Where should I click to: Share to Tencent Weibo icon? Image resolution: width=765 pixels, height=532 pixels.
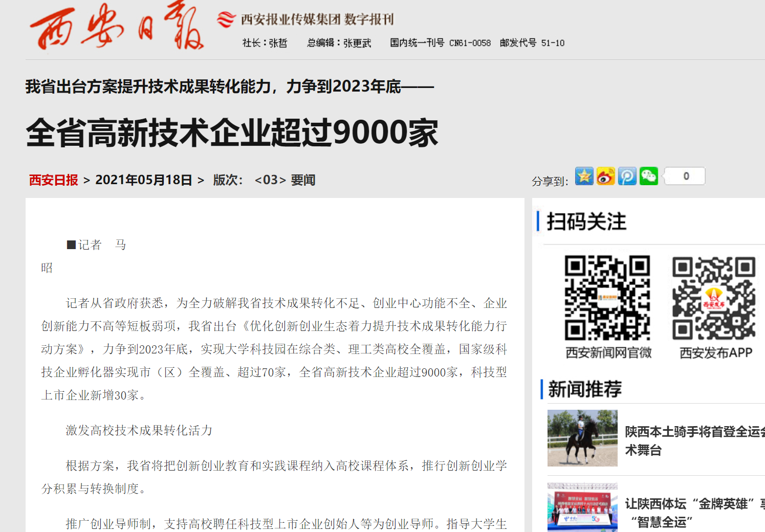[x=627, y=176]
